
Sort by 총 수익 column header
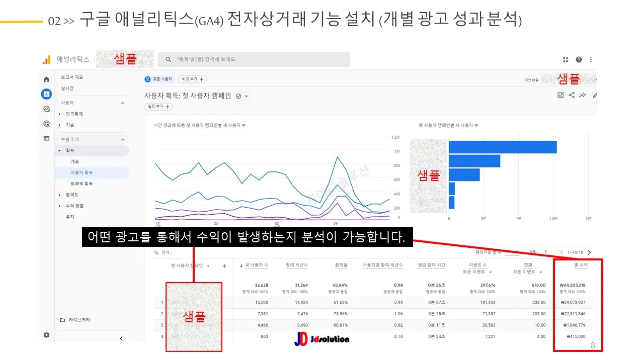pyautogui.click(x=581, y=265)
